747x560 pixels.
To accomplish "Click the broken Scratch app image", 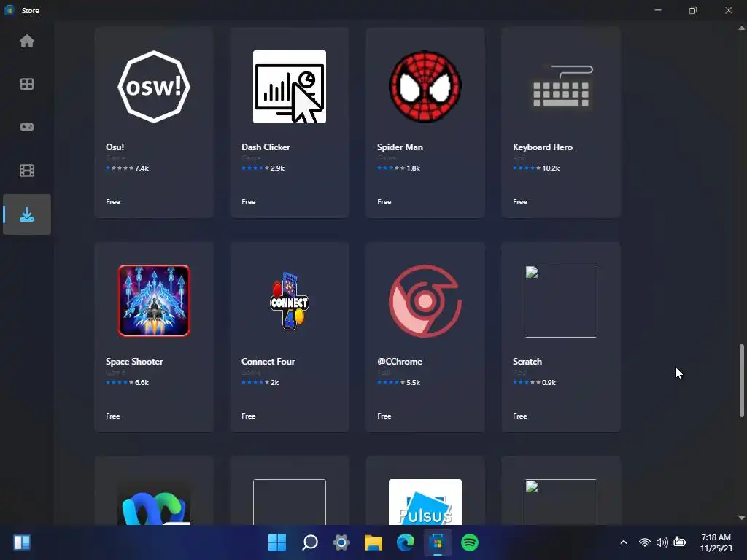I will pos(561,301).
